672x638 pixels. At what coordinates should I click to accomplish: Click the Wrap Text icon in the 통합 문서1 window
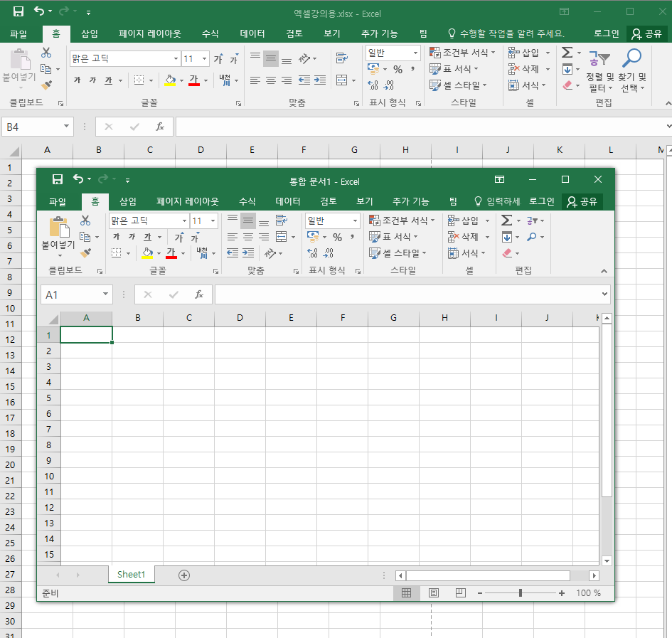(x=282, y=220)
